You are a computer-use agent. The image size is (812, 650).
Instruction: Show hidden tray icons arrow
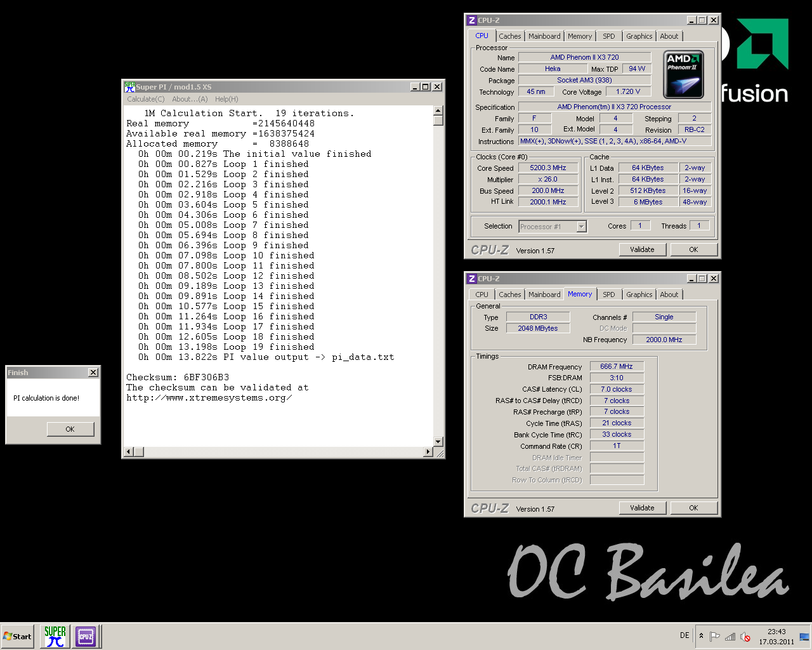point(701,636)
